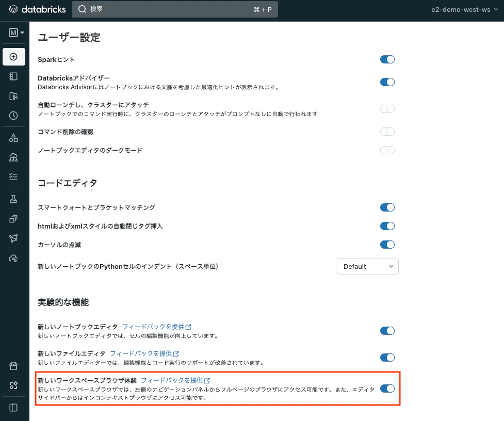Open the Compute cluster icon in sidebar

[13, 157]
